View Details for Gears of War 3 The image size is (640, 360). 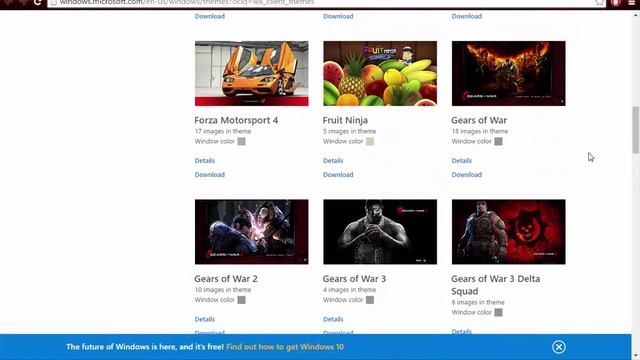[x=333, y=319]
